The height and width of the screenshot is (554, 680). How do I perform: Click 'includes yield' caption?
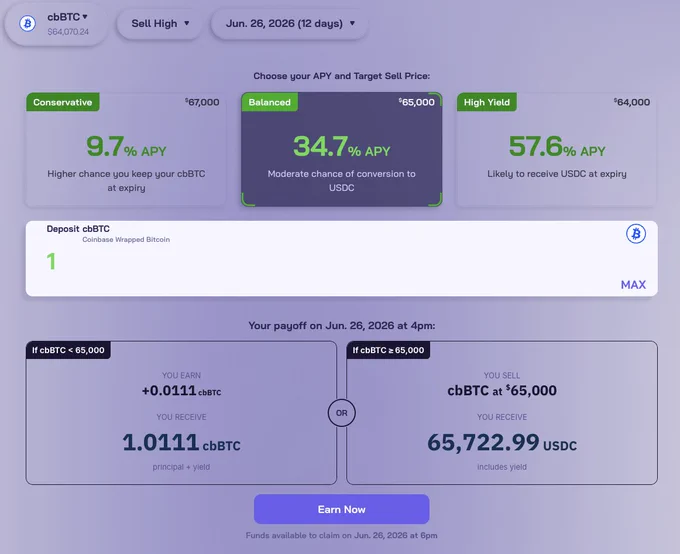pos(502,467)
